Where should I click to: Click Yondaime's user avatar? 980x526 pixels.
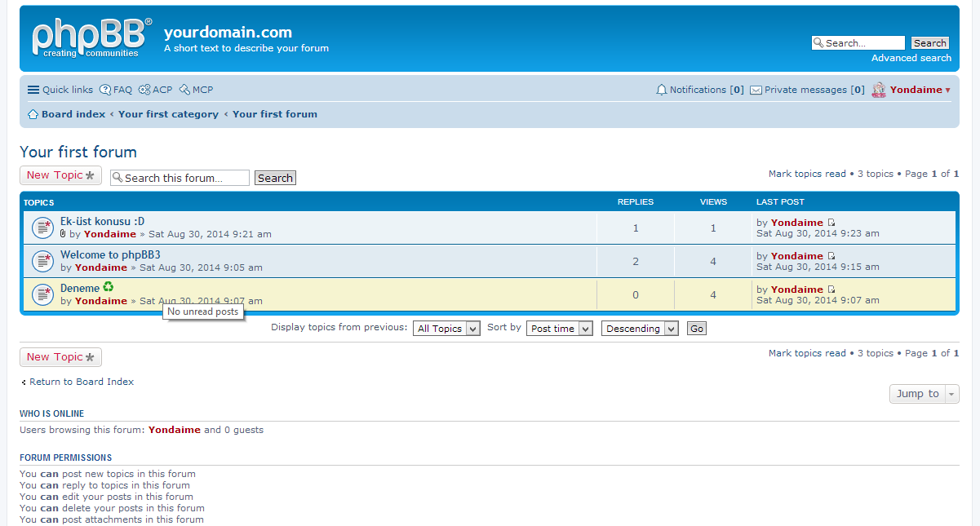879,90
